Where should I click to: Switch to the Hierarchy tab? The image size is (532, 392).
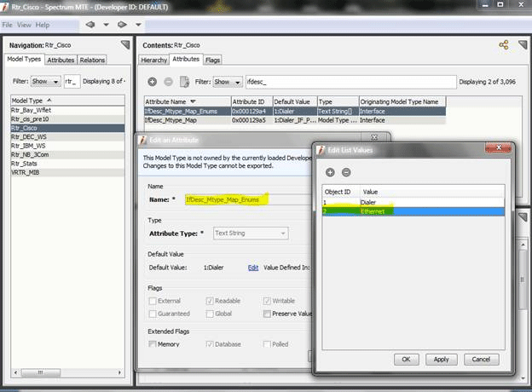click(x=153, y=61)
